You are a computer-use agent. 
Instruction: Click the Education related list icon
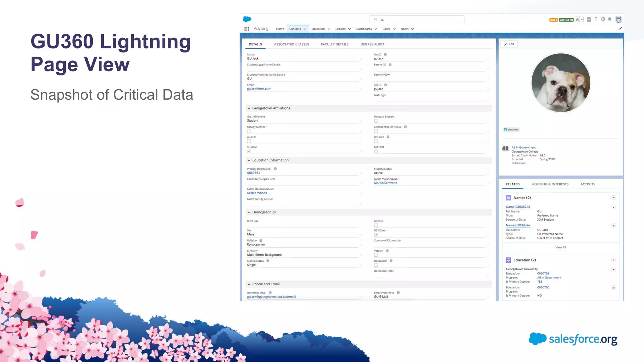point(508,260)
